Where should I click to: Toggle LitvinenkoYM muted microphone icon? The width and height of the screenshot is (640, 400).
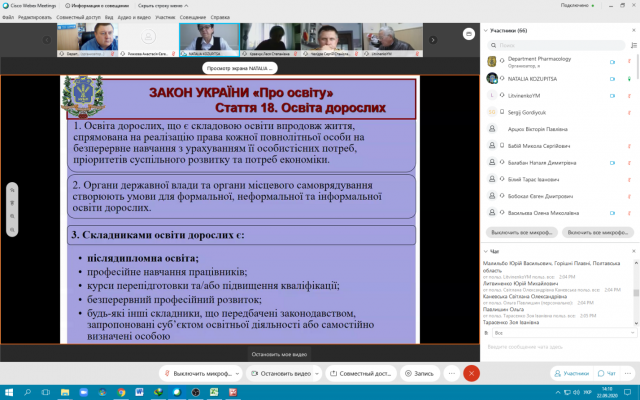(x=629, y=96)
